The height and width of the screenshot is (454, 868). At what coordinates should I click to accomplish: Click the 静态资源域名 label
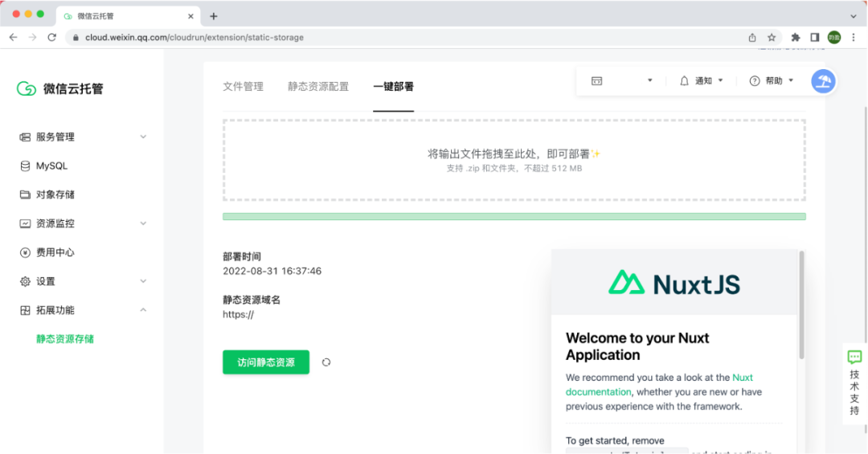[x=252, y=300]
